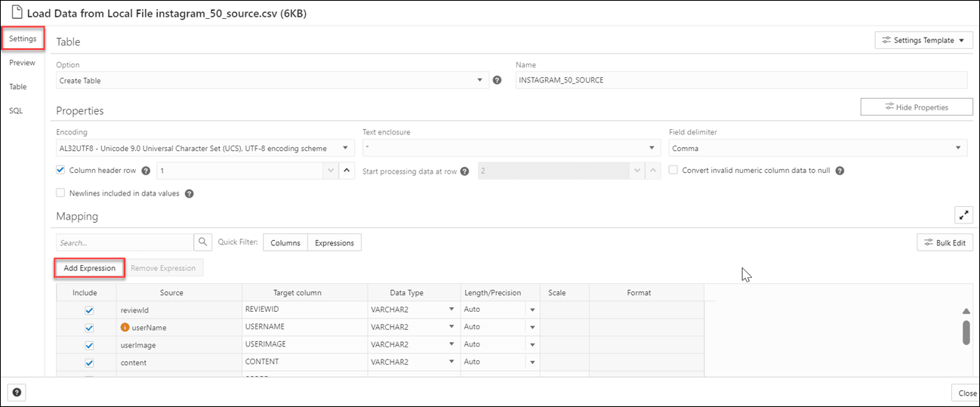The width and height of the screenshot is (980, 407).
Task: Click the expand Mapping section icon
Action: 963,215
